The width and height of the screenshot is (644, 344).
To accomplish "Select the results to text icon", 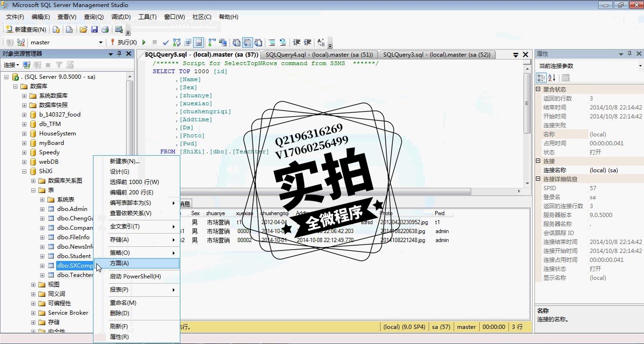I will pos(237,42).
